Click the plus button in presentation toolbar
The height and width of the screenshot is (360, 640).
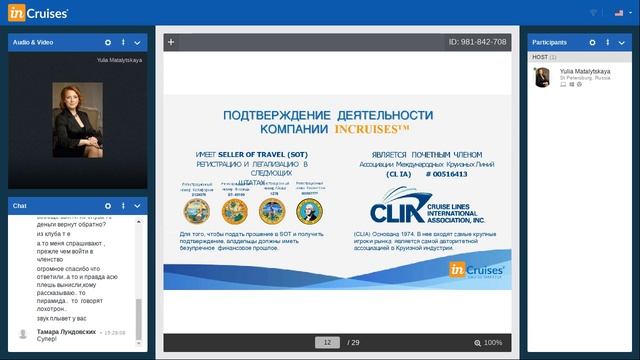pos(171,42)
